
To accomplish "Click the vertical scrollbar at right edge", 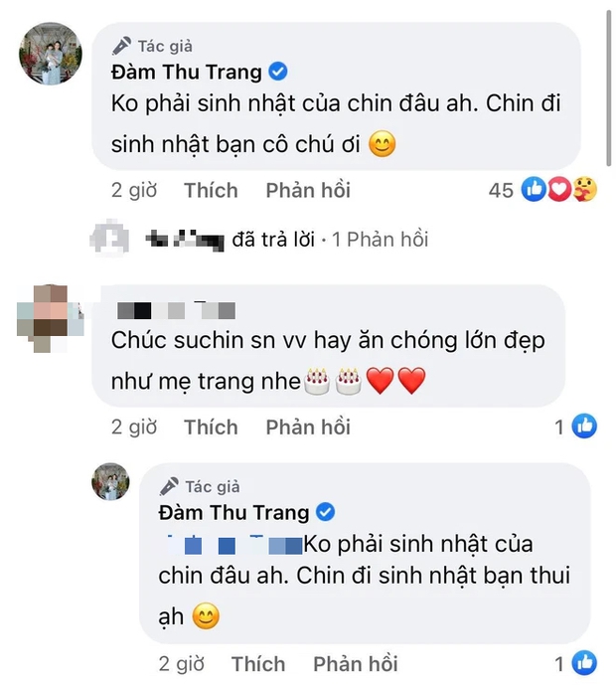I will click(608, 88).
